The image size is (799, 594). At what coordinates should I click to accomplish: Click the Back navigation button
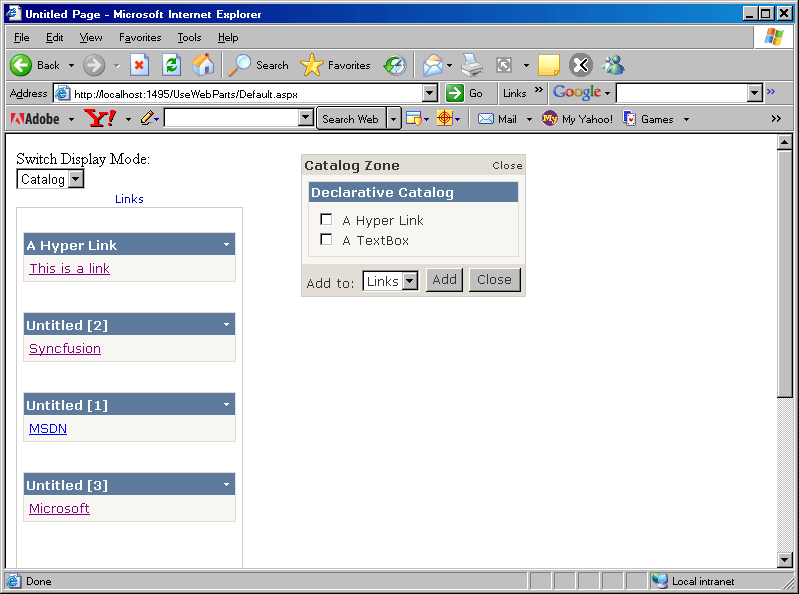coord(36,65)
